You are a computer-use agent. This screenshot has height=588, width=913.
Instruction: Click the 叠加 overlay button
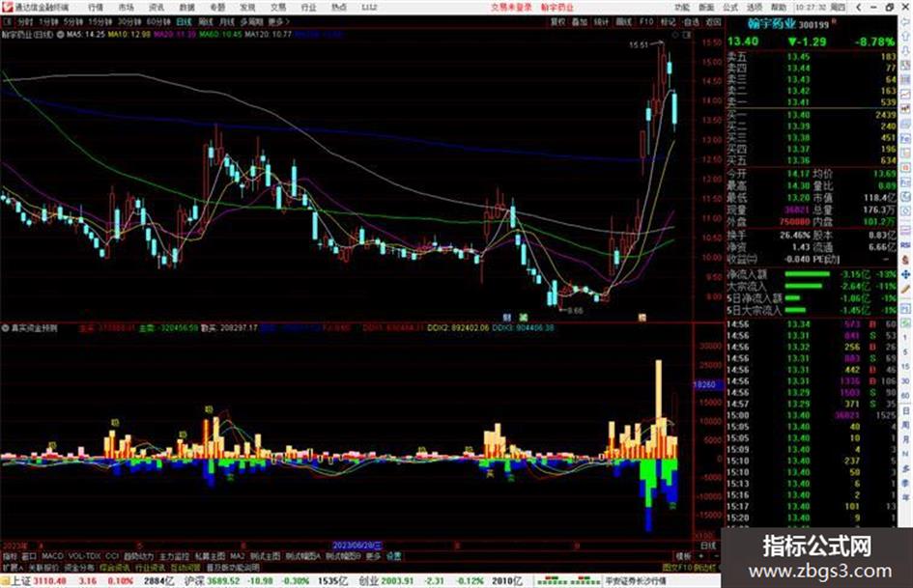pos(580,21)
